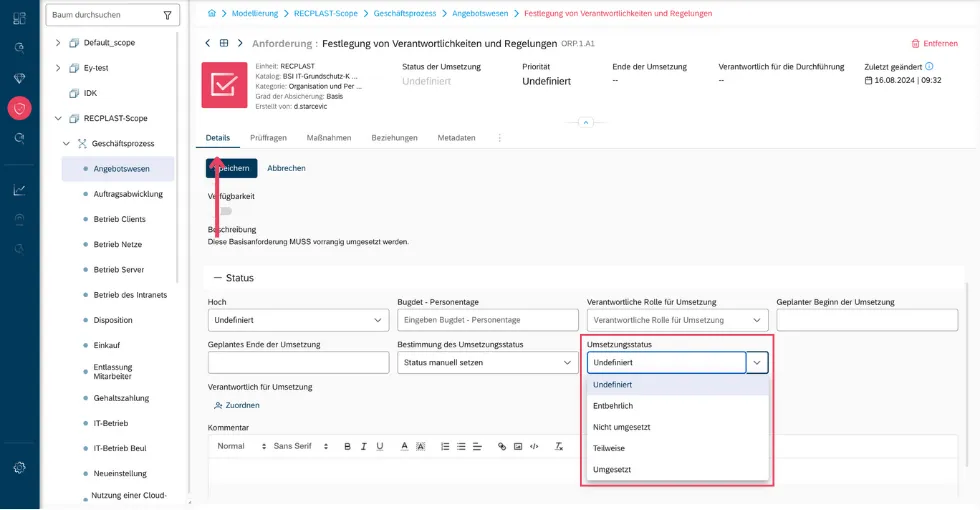Expand the Default_scope tree node

point(58,42)
